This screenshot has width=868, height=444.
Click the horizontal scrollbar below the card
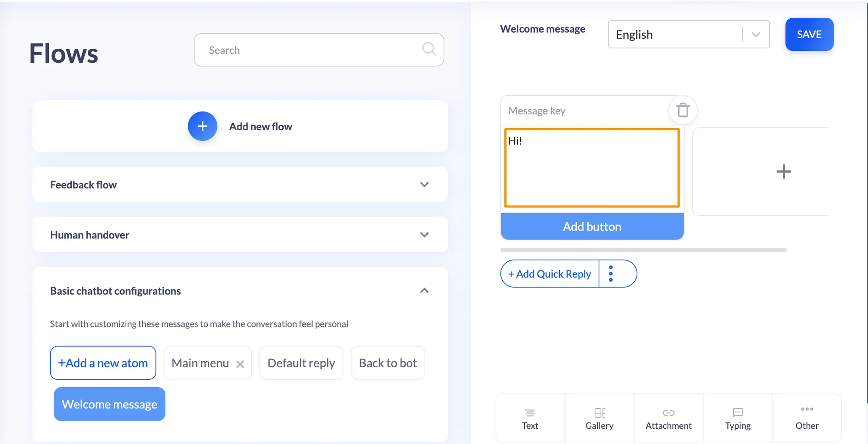pyautogui.click(x=643, y=250)
